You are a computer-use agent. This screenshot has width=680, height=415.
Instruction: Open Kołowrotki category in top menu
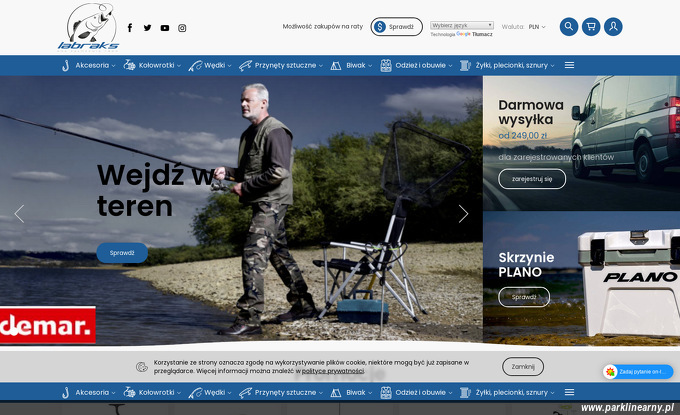(156, 65)
